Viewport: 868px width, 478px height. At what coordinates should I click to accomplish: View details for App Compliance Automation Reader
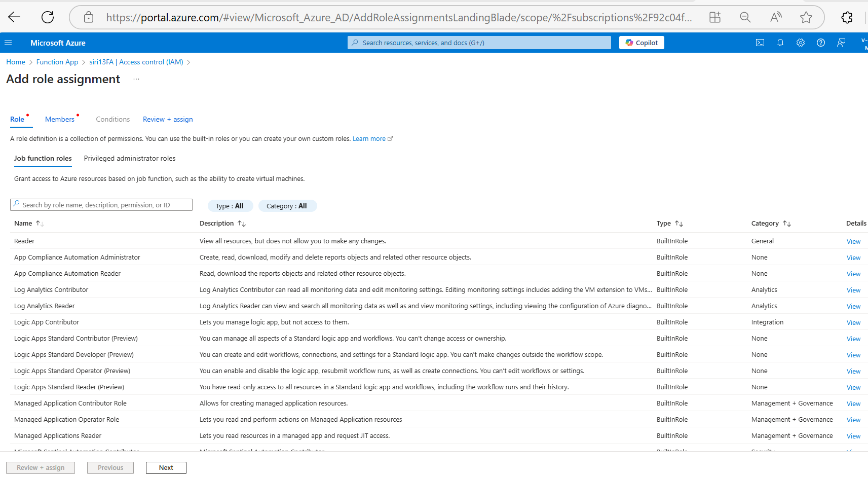(853, 274)
